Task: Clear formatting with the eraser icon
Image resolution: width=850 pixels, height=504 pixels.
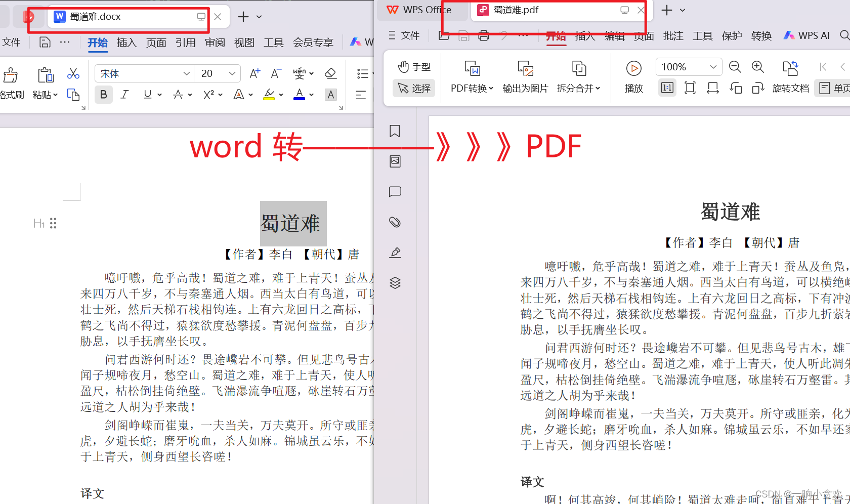Action: tap(331, 74)
